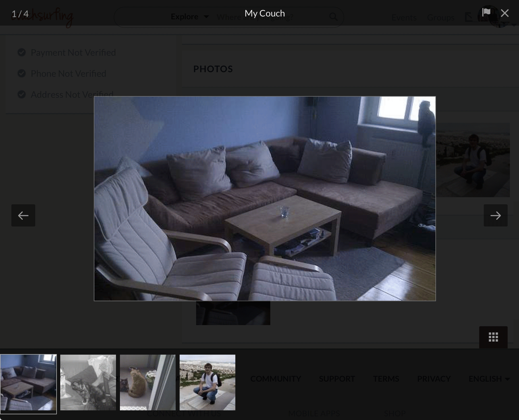Select the orange cat thumbnail
This screenshot has width=519, height=420.
pyautogui.click(x=148, y=382)
